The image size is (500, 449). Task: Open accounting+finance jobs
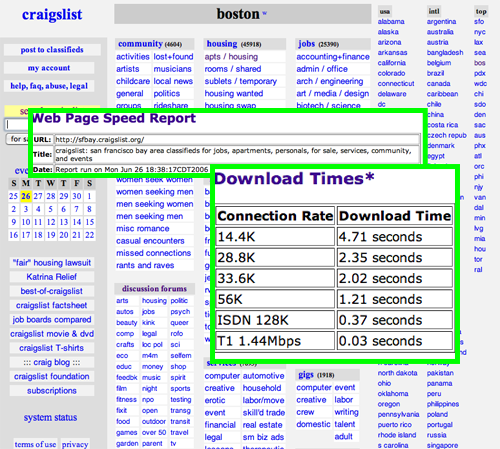pos(333,57)
